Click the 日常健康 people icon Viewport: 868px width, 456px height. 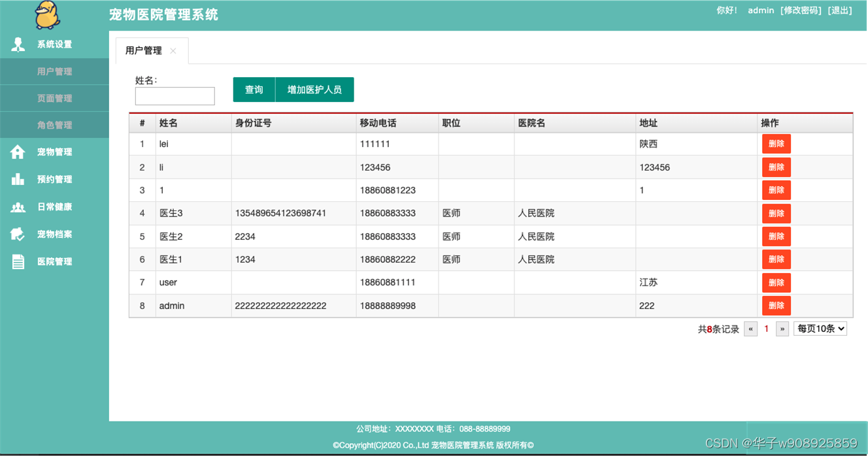pos(18,207)
